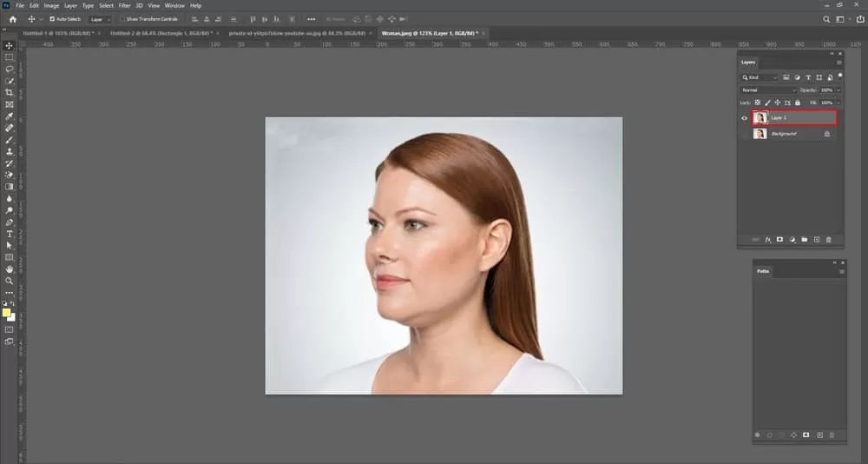Select the Layers panel tab

(x=748, y=63)
